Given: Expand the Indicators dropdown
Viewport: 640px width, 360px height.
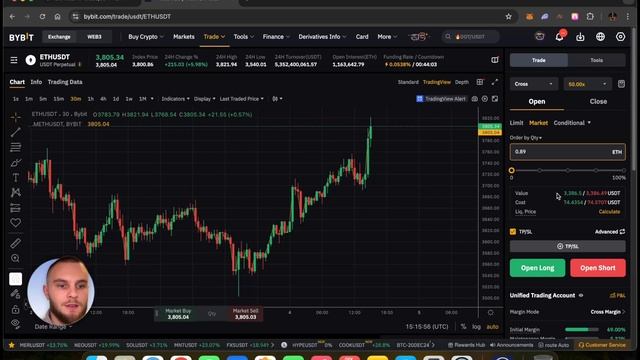Looking at the screenshot, I should [175, 99].
